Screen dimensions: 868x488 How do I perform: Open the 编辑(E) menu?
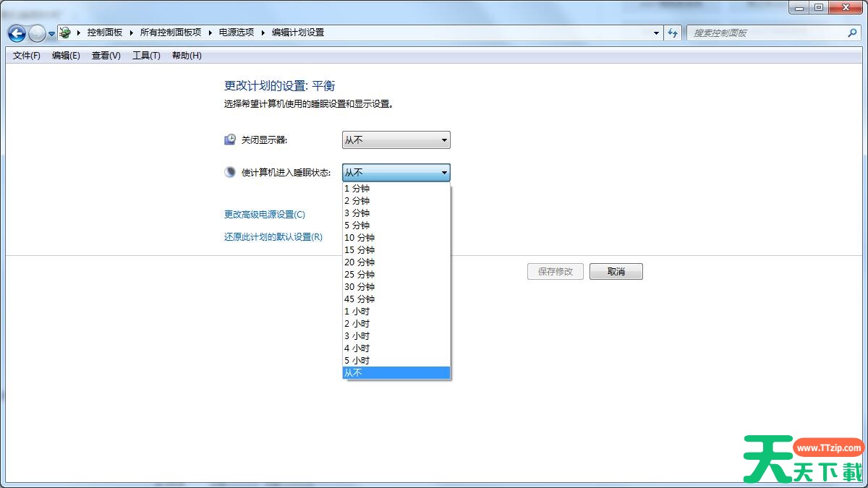(66, 56)
